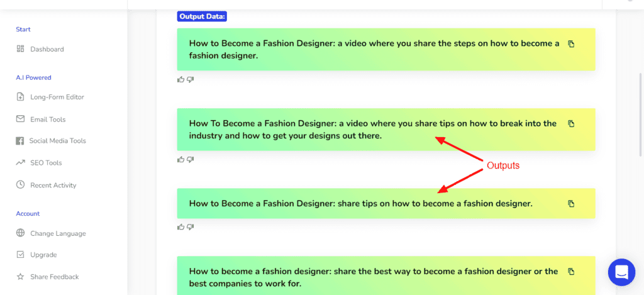The image size is (644, 295).
Task: Dislike the third output with thumbs down
Action: (190, 227)
